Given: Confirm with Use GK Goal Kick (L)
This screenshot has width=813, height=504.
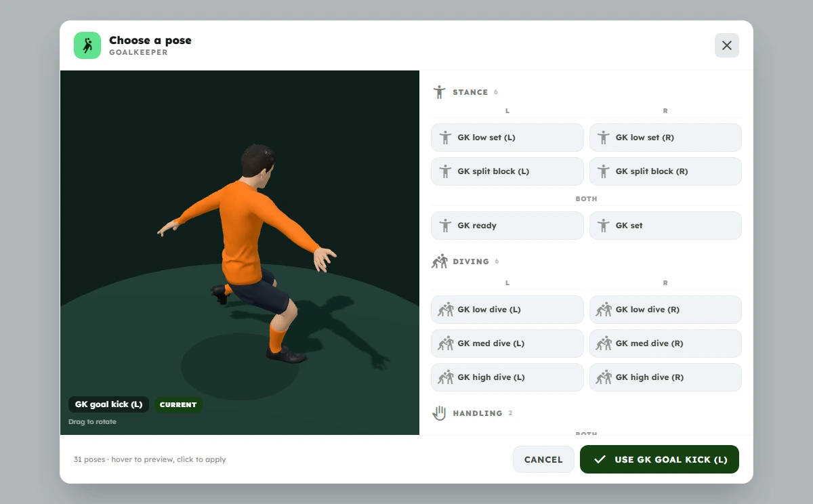Looking at the screenshot, I should [659, 459].
